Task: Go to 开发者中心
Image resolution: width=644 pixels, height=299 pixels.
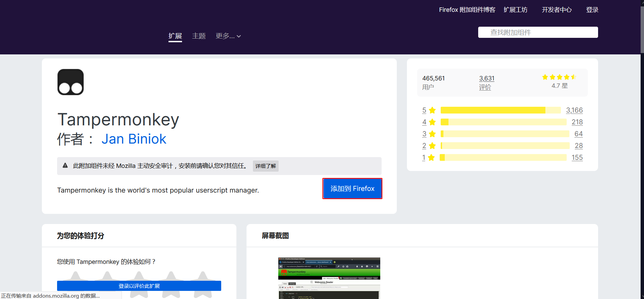Action: tap(557, 10)
